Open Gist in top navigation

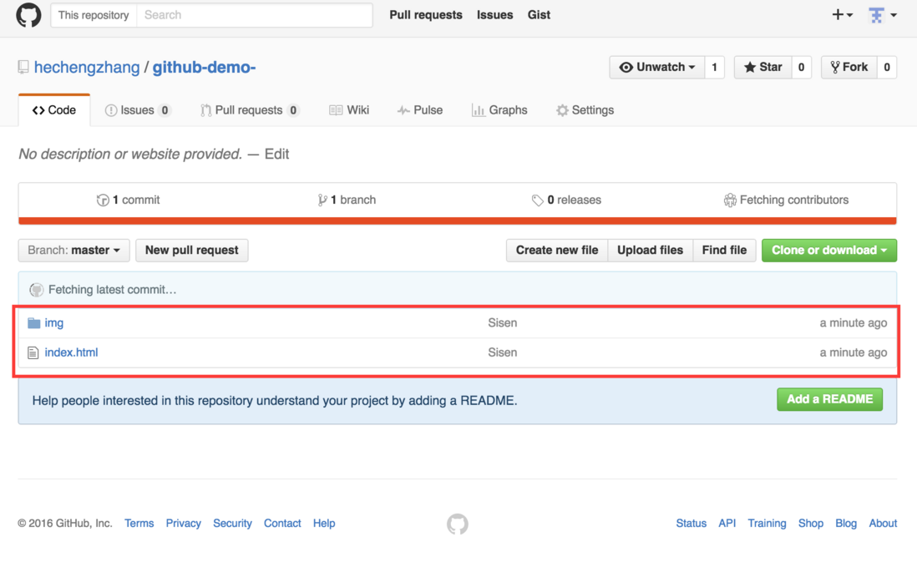539,15
